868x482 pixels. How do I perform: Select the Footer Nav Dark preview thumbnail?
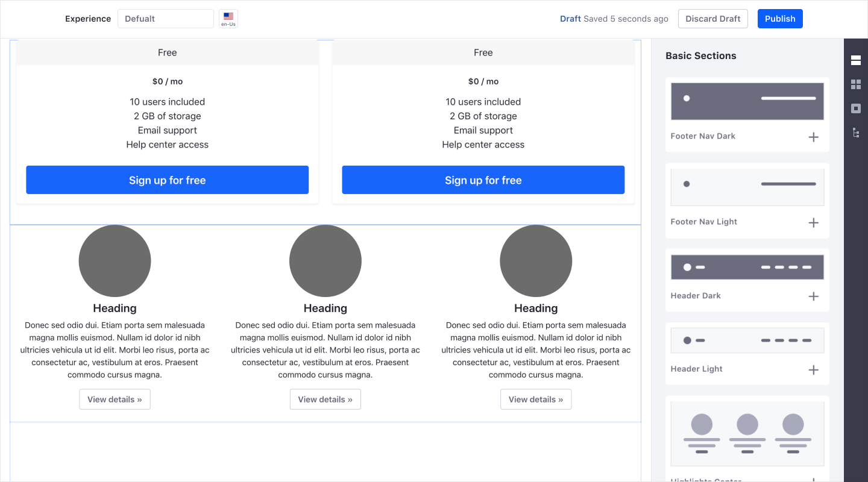747,101
